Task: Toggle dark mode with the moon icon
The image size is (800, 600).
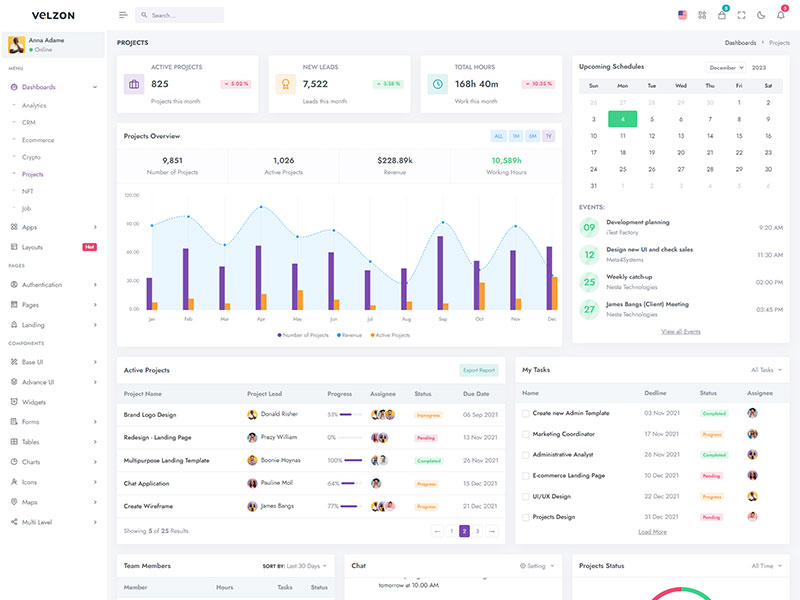Action: pos(761,15)
